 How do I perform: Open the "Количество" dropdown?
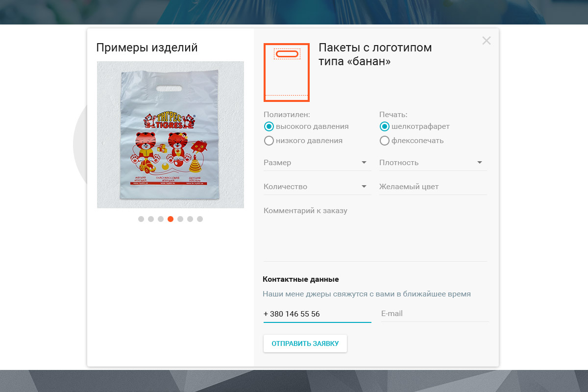click(x=317, y=187)
